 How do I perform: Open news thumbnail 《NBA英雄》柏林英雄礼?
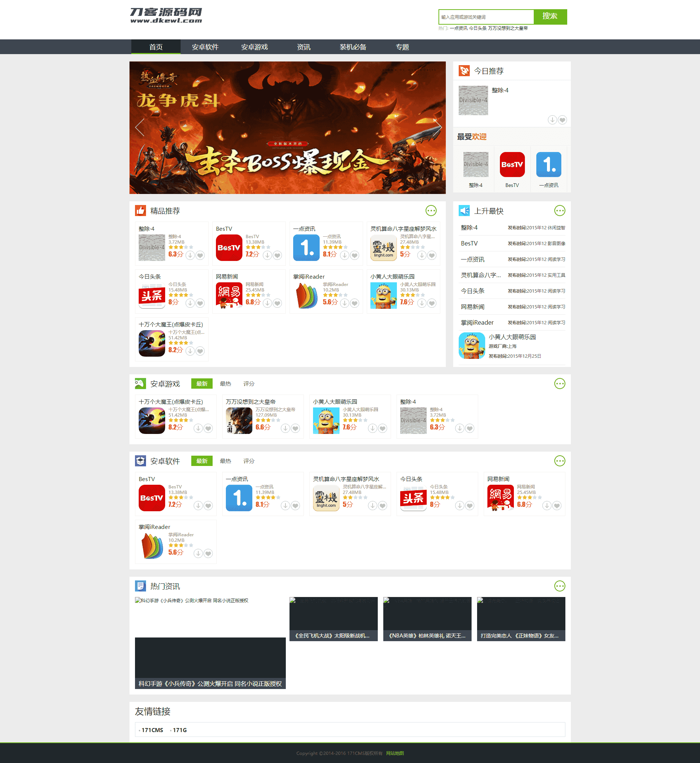[x=427, y=619]
